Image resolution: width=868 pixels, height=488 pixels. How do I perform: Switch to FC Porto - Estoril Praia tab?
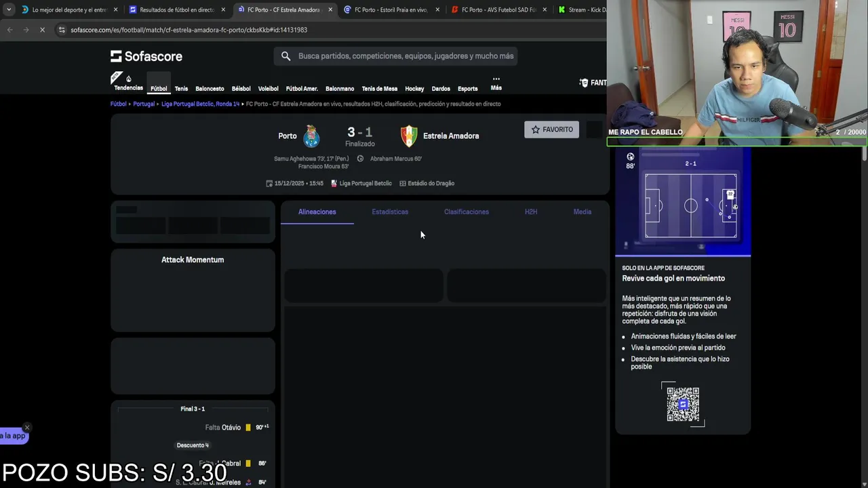tap(391, 10)
